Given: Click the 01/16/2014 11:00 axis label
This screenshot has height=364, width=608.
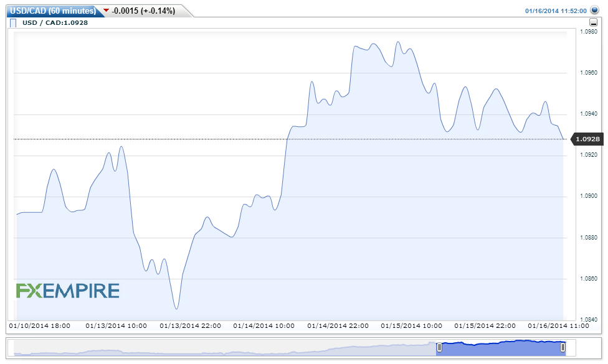Looking at the screenshot, I should [558, 325].
